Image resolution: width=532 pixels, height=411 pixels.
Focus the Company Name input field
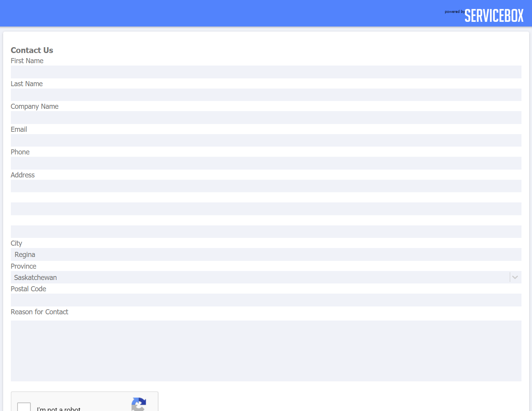pos(266,117)
